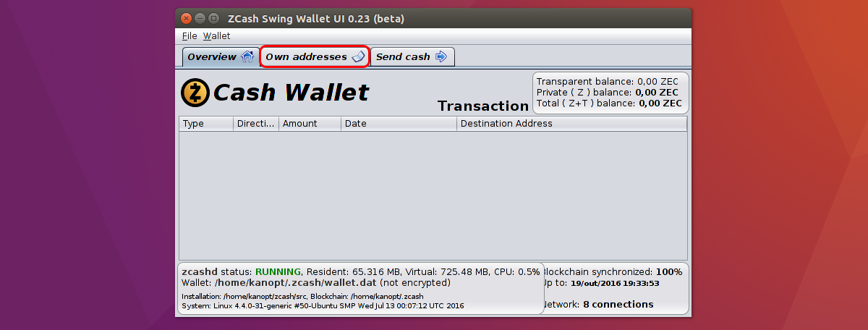The width and height of the screenshot is (868, 330).
Task: Open the Wallet menu
Action: 216,35
